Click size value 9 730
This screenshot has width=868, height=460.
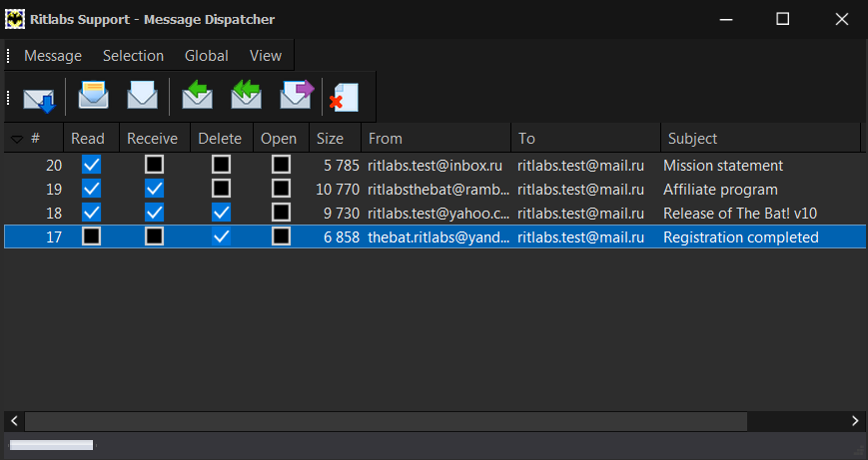(342, 213)
